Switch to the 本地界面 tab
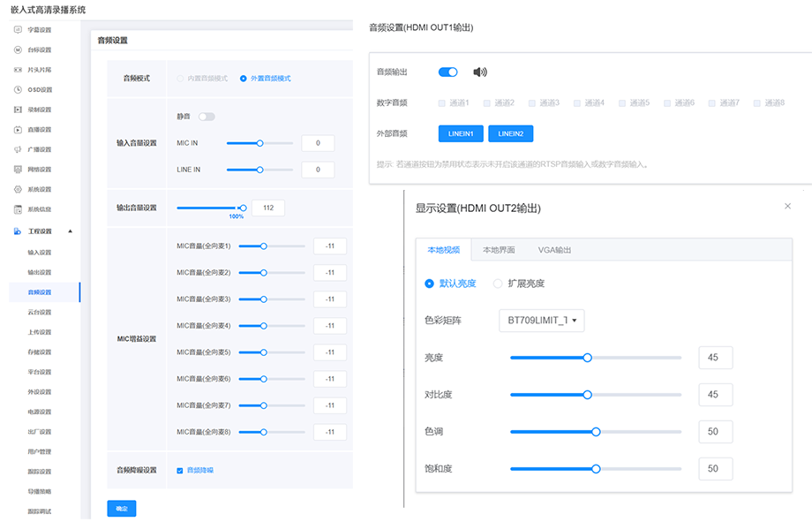Image resolution: width=812 pixels, height=522 pixels. [499, 250]
